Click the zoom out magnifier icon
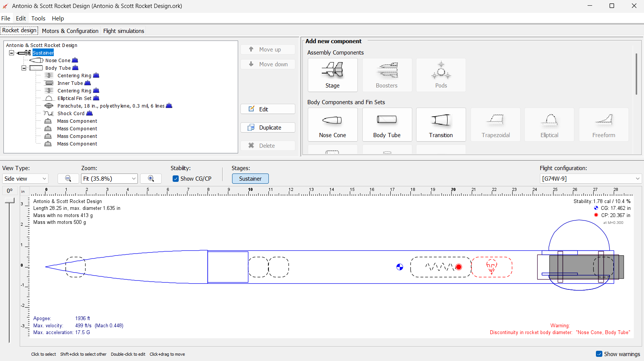Viewport: 644px width, 361px height. click(68, 178)
